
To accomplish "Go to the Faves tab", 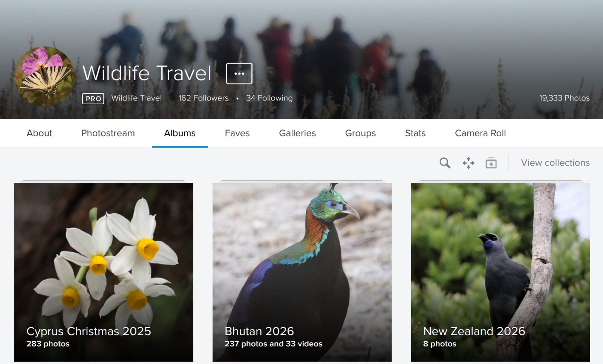I will [x=237, y=133].
